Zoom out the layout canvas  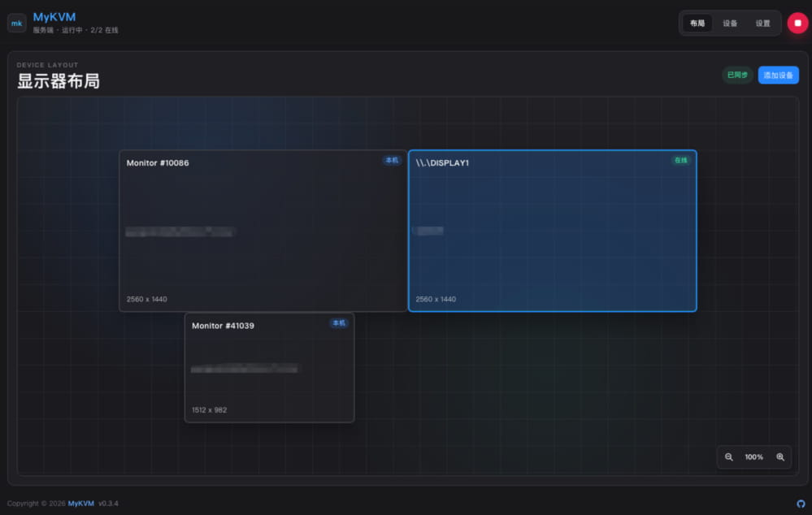click(728, 457)
